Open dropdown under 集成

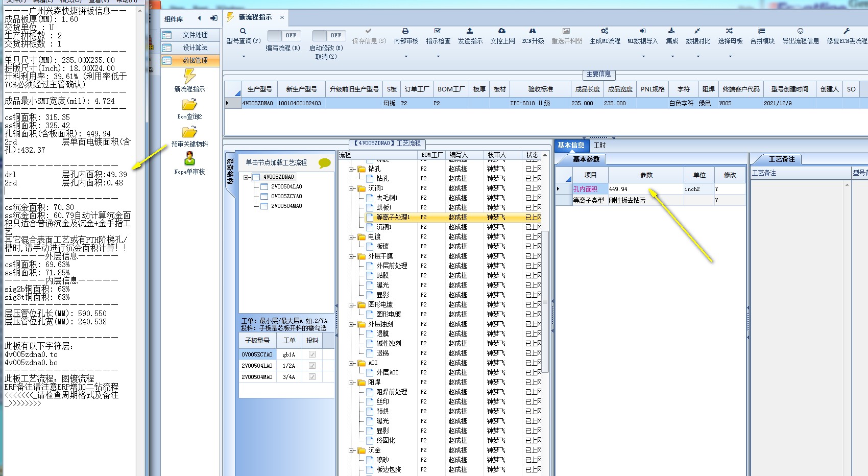(672, 56)
